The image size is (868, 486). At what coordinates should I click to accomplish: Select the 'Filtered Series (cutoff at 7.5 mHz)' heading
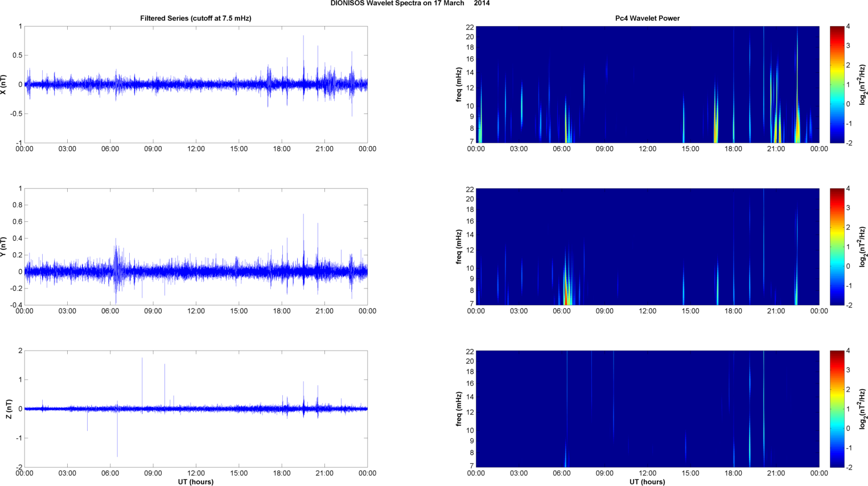click(195, 18)
